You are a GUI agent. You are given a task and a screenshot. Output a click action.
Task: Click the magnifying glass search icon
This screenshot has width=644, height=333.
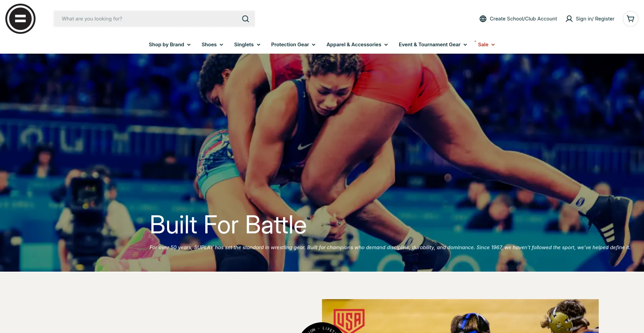[246, 19]
